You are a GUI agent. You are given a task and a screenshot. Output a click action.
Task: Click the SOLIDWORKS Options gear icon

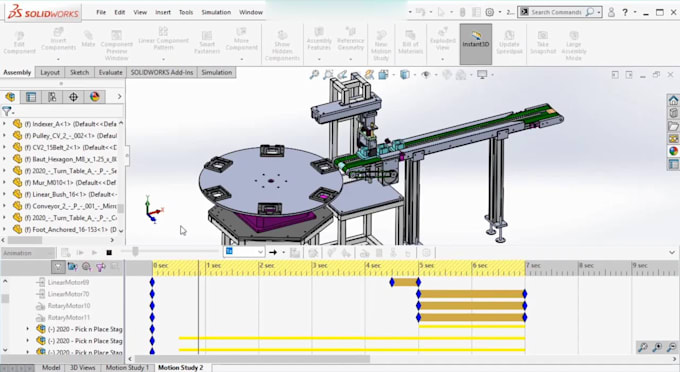pyautogui.click(x=490, y=12)
